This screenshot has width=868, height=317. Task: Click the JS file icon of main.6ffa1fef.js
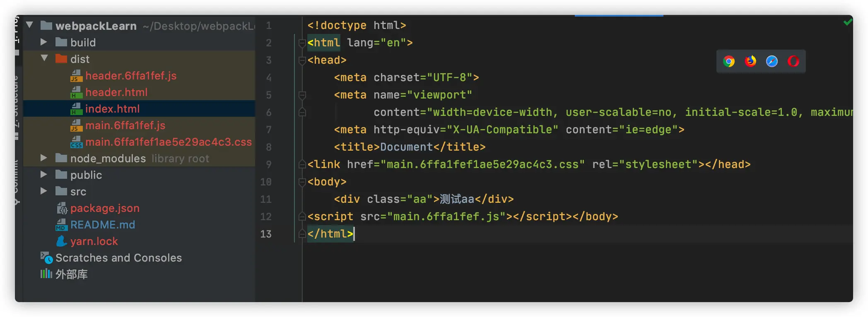[x=76, y=125]
